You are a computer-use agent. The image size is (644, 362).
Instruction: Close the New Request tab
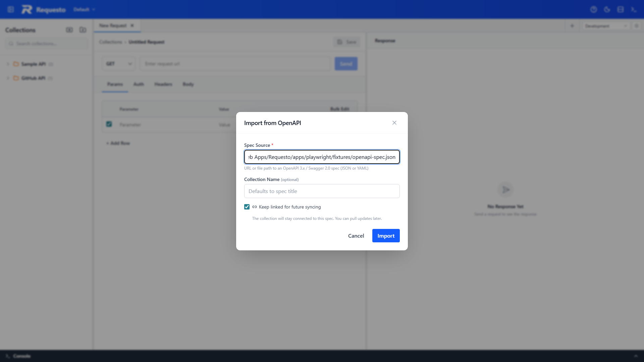132,25
